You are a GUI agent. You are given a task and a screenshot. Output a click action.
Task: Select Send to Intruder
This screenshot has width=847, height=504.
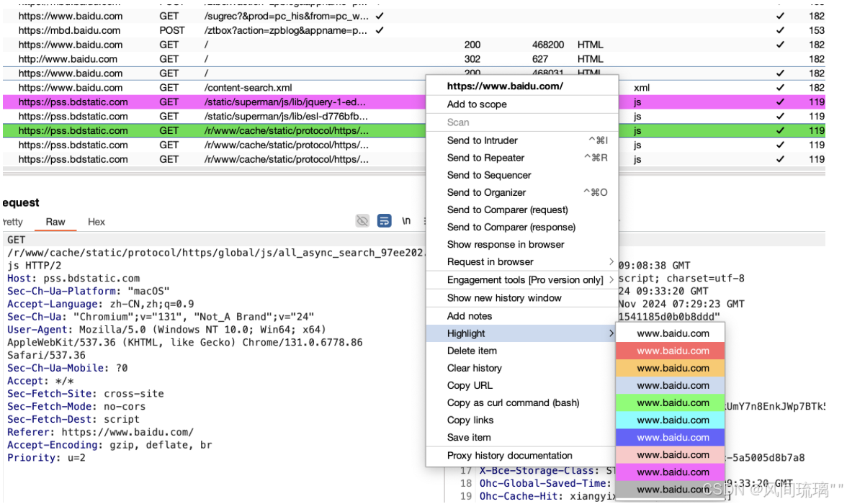point(522,140)
